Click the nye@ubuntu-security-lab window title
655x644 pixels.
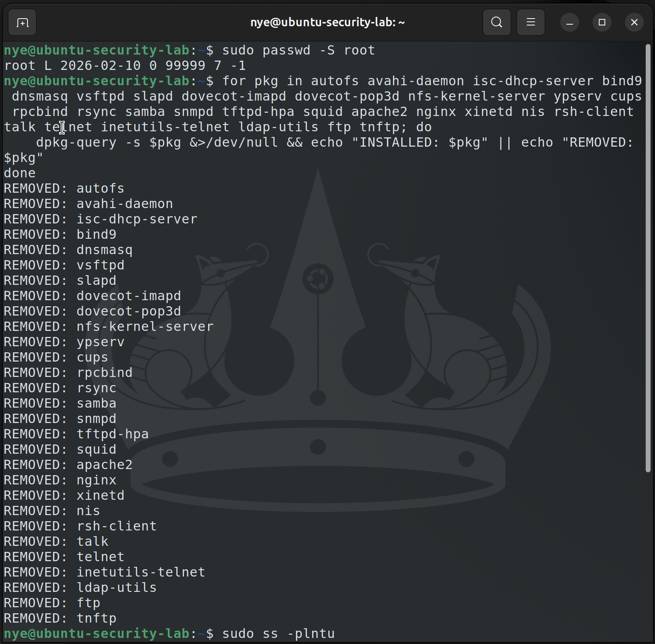pyautogui.click(x=327, y=22)
